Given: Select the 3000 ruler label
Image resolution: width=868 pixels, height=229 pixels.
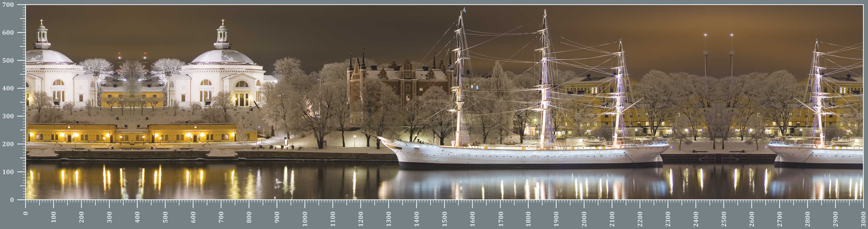Looking at the screenshot, I should (863, 219).
